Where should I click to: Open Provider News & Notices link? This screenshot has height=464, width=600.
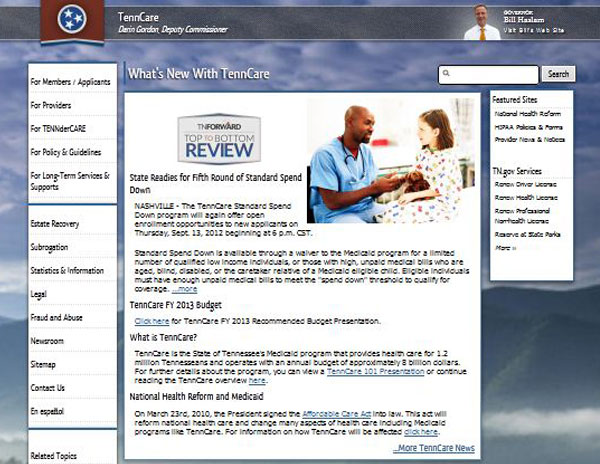530,140
